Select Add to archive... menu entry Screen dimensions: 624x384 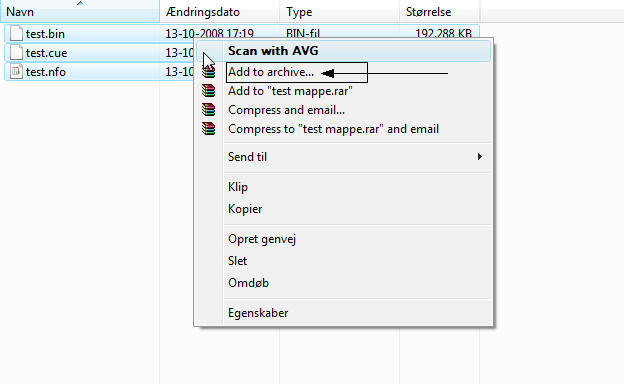(x=344, y=72)
